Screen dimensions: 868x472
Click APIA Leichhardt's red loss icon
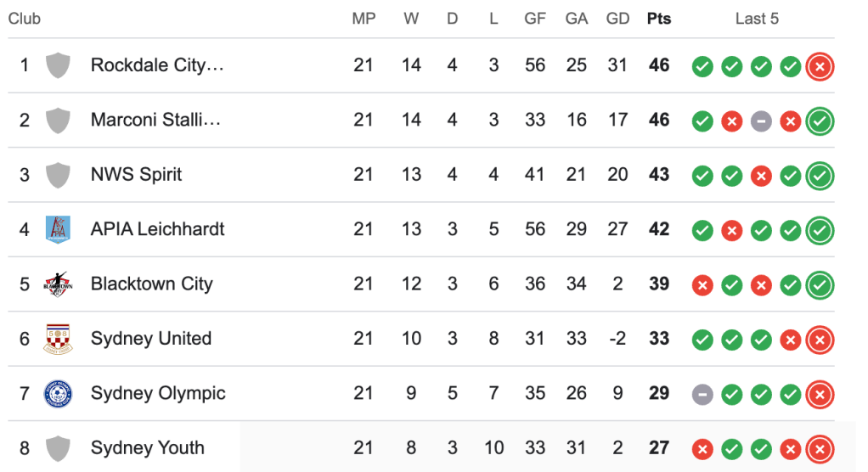[731, 230]
